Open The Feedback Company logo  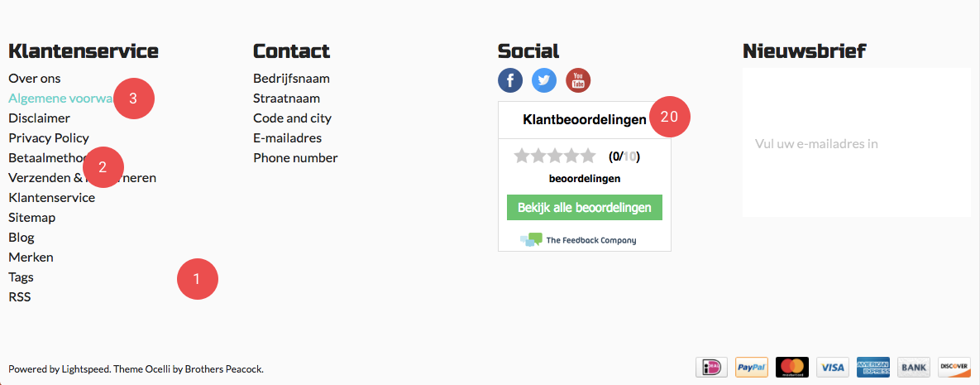[578, 240]
